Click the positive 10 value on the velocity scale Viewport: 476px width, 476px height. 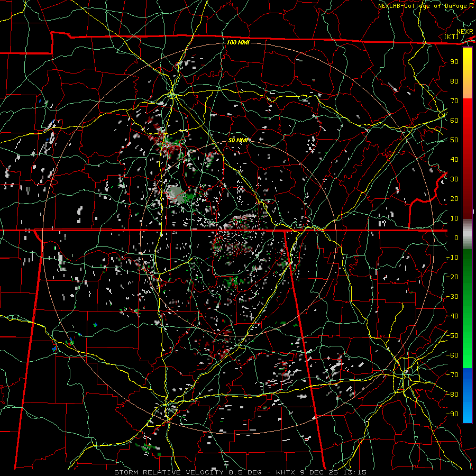coord(454,218)
